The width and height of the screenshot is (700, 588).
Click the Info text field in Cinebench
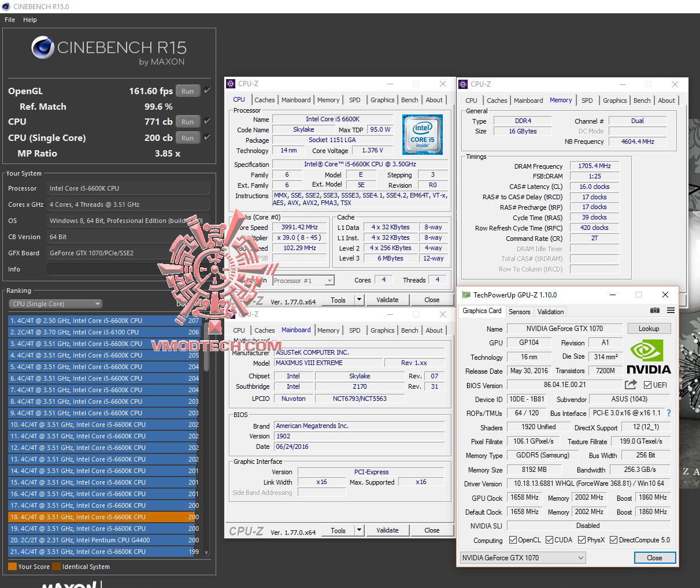coord(128,269)
